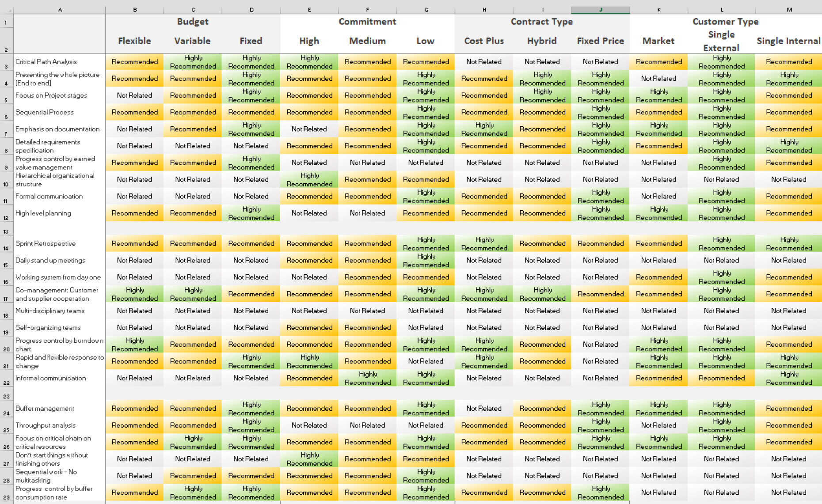Select the Hybrid heading cell
This screenshot has height=504, width=822.
[542, 41]
